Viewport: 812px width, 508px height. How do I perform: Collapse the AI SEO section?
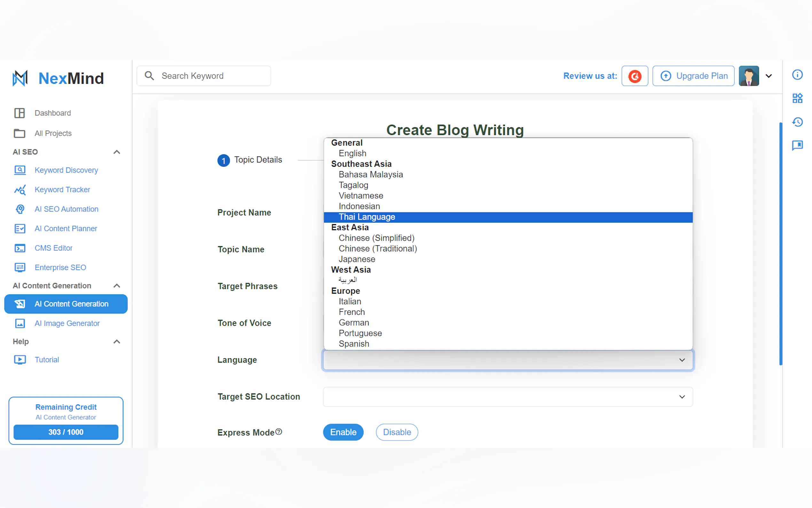(116, 152)
